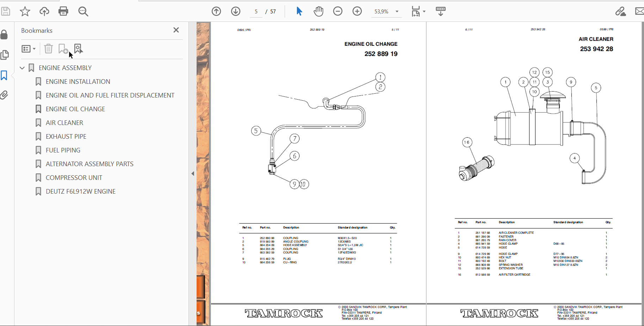Jump to ENGINE OIL AND FUEL FILTER DISPLACEMENT
The height and width of the screenshot is (326, 644).
coord(110,95)
